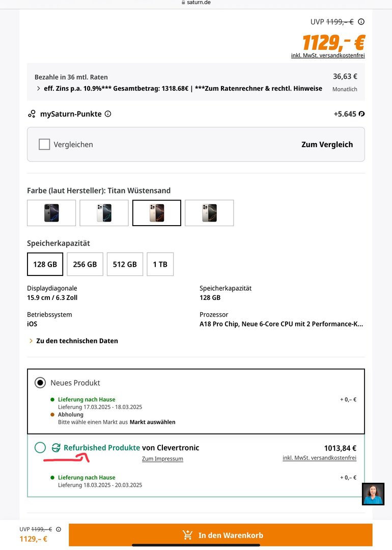Click the Zum Impressum link

pyautogui.click(x=162, y=459)
